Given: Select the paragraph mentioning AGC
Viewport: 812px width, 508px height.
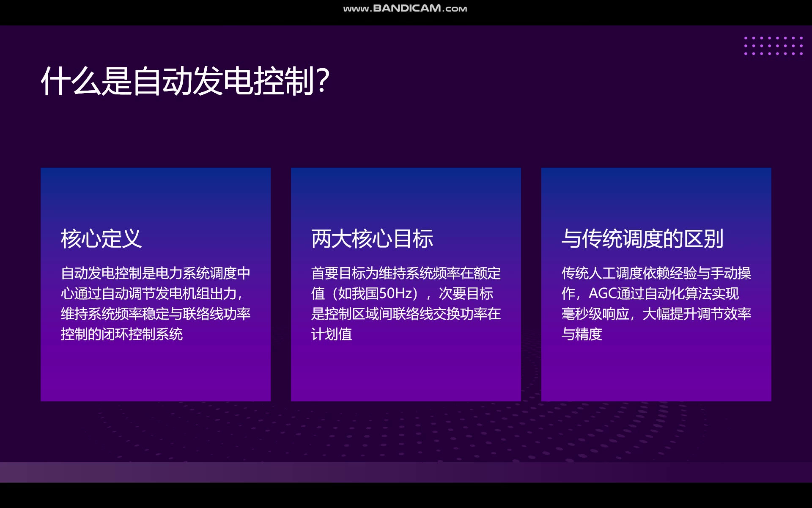Looking at the screenshot, I should (x=656, y=303).
